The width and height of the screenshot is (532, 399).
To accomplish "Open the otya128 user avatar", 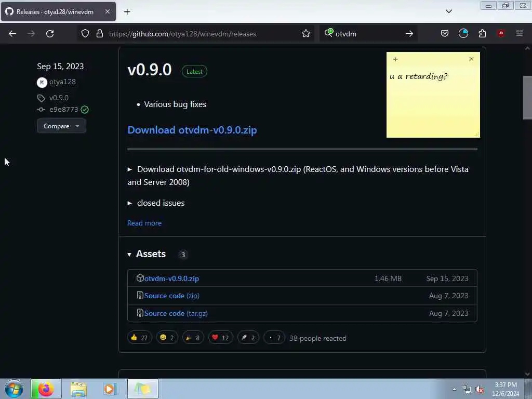I will coord(42,82).
